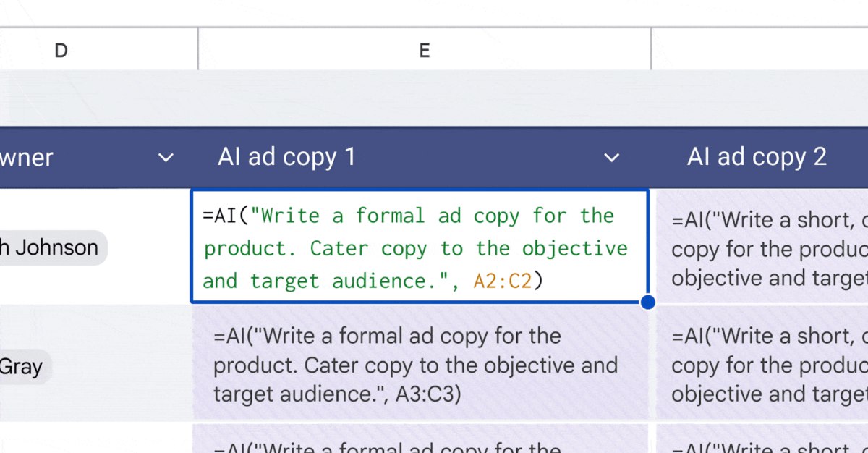The height and width of the screenshot is (453, 868).
Task: Select the bottom partially visible AI ad copy 1 cell
Action: click(x=420, y=440)
